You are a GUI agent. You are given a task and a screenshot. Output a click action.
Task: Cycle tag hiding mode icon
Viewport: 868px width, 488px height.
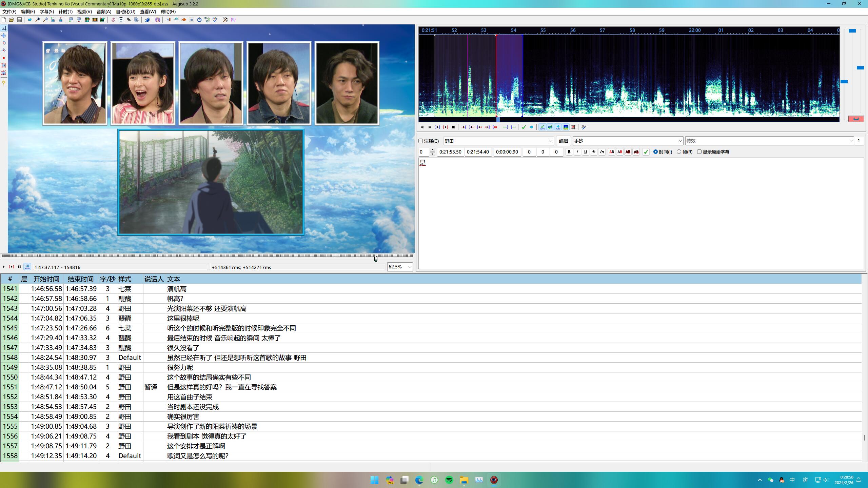(x=233, y=20)
